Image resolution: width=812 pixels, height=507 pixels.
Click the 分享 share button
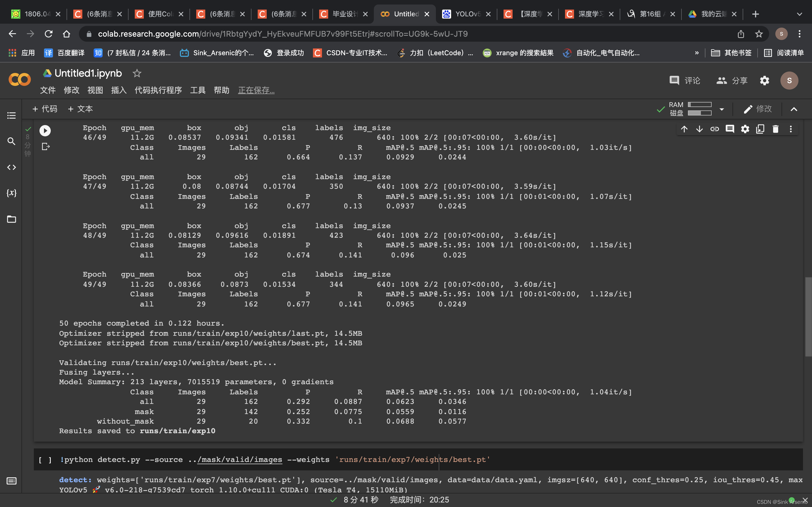click(x=732, y=81)
